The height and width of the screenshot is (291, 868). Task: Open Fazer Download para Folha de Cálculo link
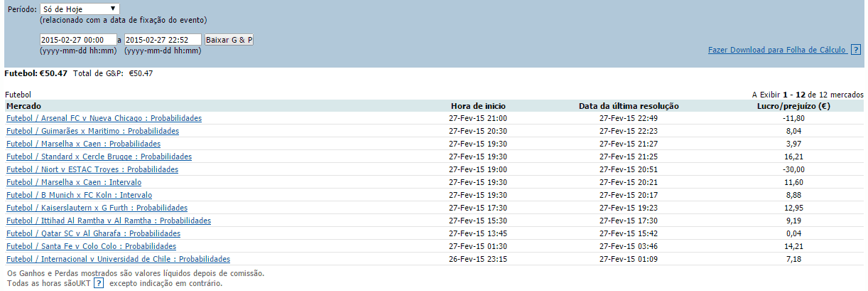[x=777, y=51]
